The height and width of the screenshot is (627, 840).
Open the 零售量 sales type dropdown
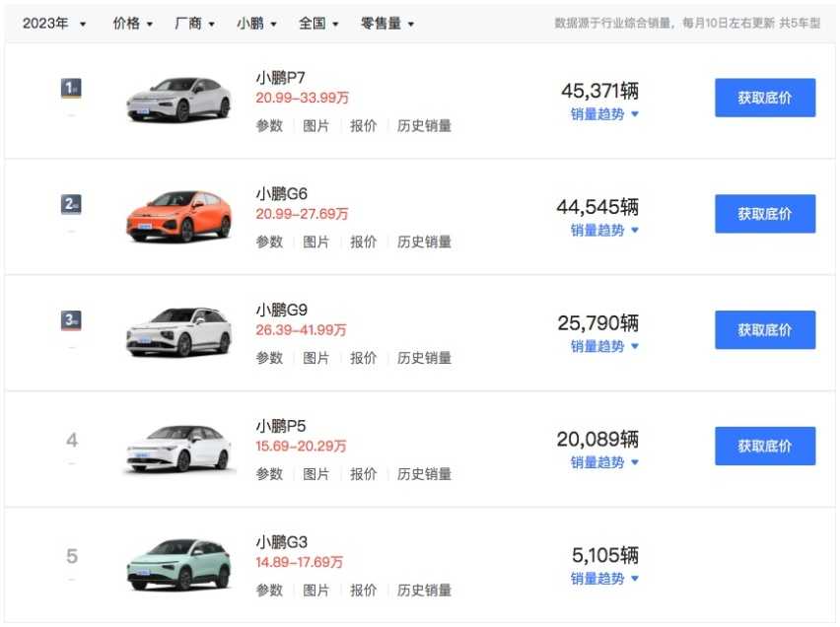pyautogui.click(x=382, y=23)
